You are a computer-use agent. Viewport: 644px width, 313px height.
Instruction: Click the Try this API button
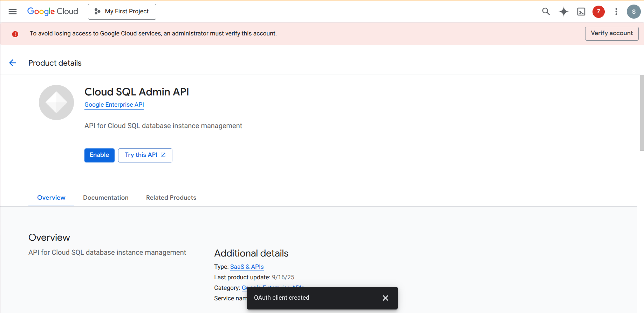pos(145,155)
